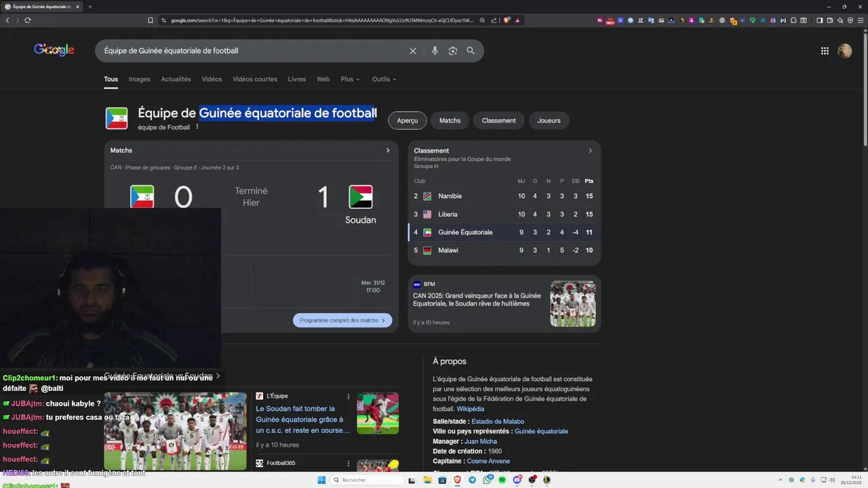The width and height of the screenshot is (868, 488).
Task: Open File Explorer from the taskbar
Action: point(427,480)
